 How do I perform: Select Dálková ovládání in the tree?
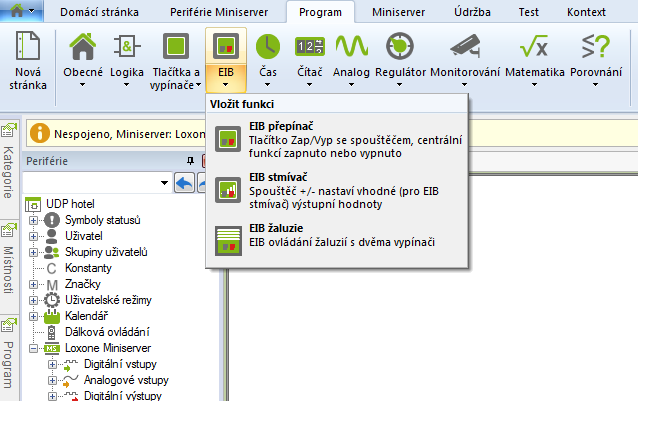tap(107, 332)
